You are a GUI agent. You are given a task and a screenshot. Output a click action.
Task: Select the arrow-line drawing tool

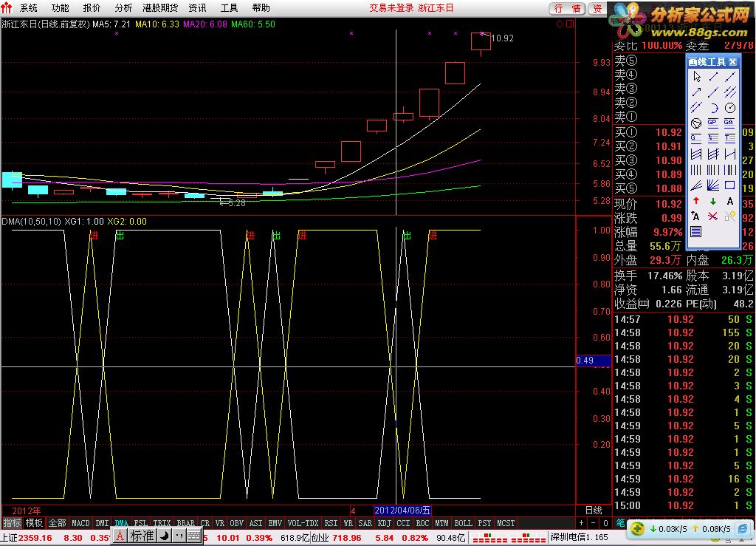point(696,92)
